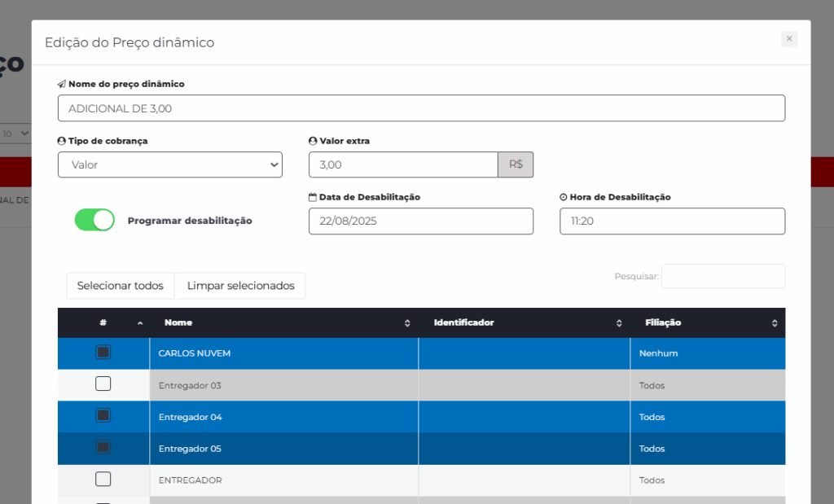Screen dimensions: 834x504
Task: Check the ENTREGADOR row checkbox
Action: pyautogui.click(x=103, y=480)
